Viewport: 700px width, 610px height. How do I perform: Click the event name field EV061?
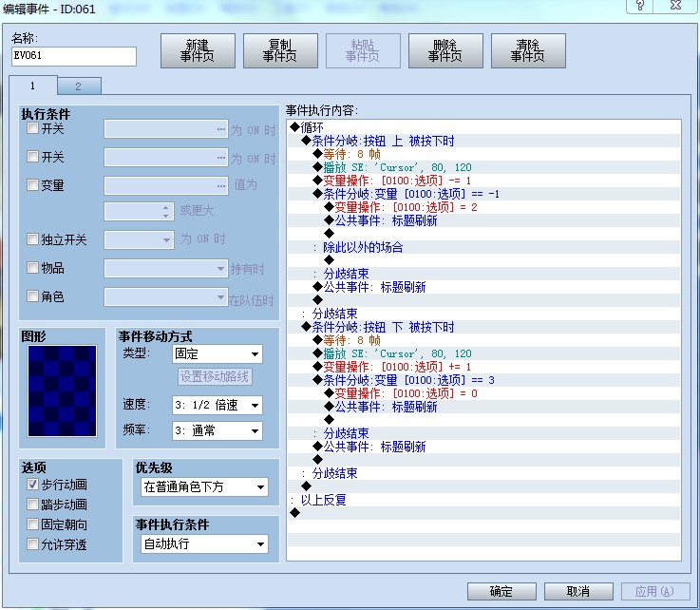pos(74,56)
